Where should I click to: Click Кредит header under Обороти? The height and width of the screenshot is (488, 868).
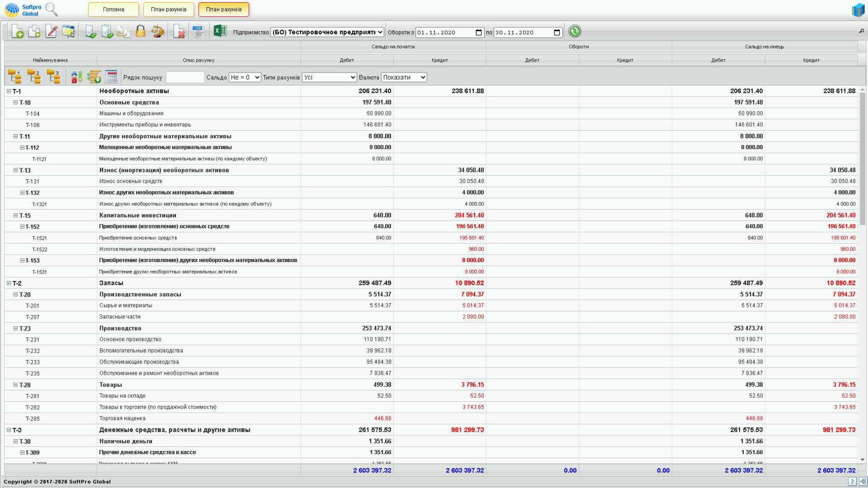coord(625,60)
